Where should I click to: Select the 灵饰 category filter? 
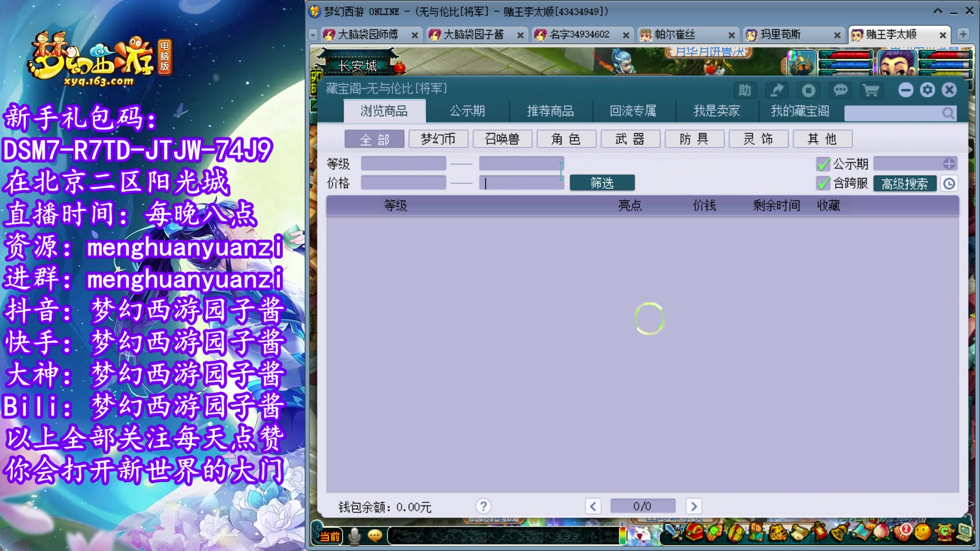click(x=758, y=139)
